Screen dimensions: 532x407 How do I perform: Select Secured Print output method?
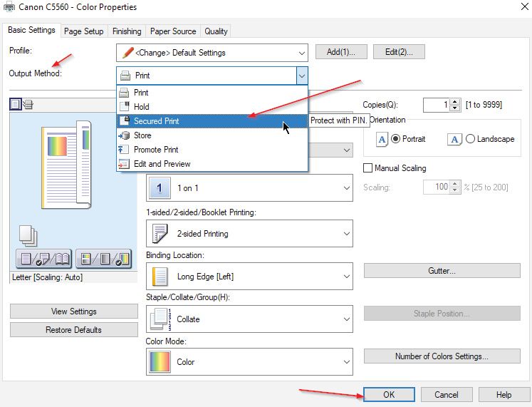(x=212, y=121)
